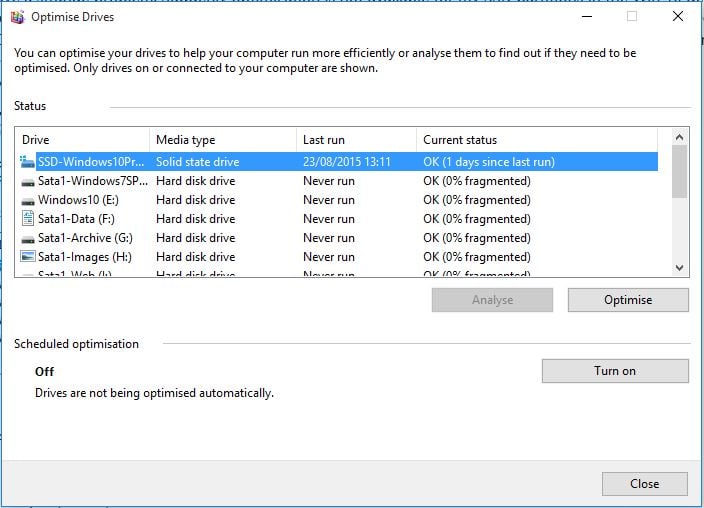Select the Sata1-Images (H:) drive
Image resolution: width=704 pixels, height=508 pixels.
point(339,257)
